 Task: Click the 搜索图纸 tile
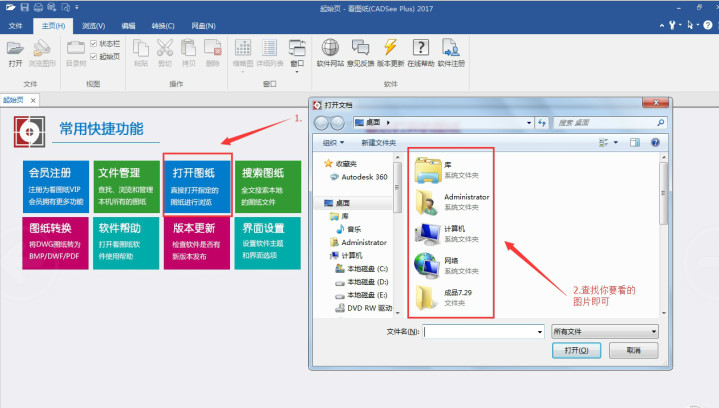pos(268,187)
